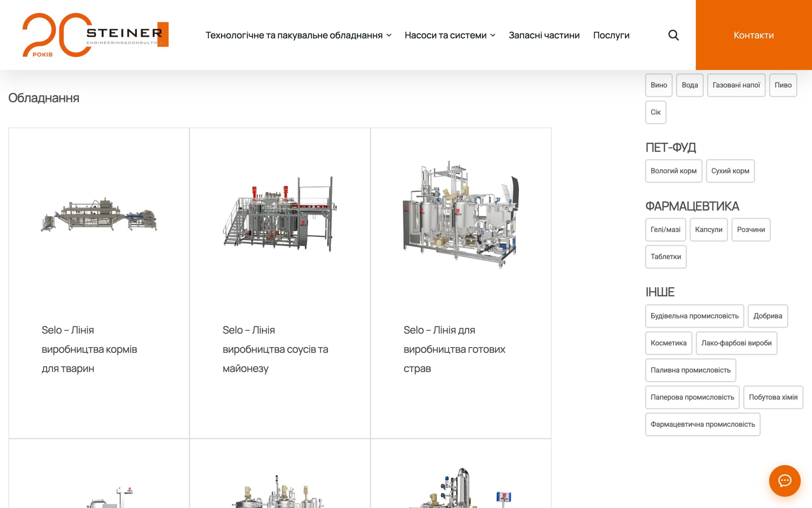The height and width of the screenshot is (508, 812).
Task: Expand the Технологічне та пакувальне обладнання menu
Action: 298,35
